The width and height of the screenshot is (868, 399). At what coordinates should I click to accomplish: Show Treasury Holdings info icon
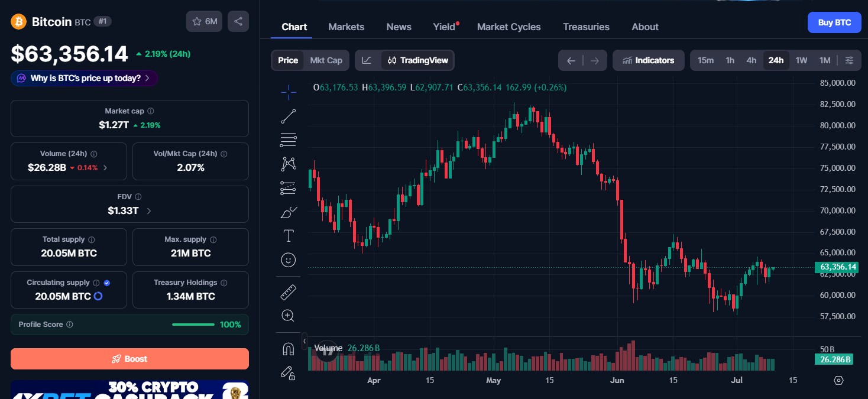(x=224, y=283)
